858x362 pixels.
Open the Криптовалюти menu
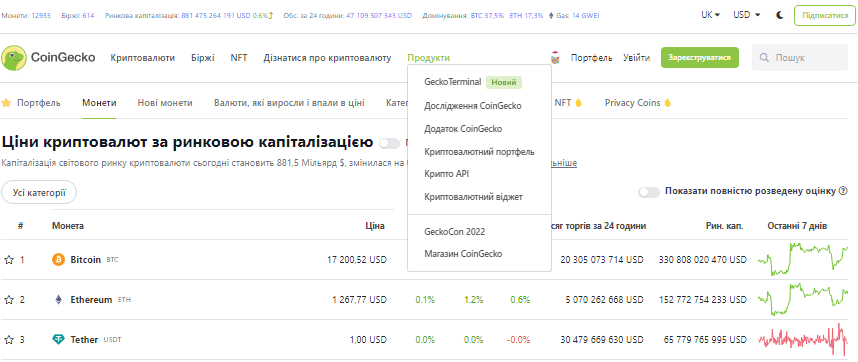point(143,58)
